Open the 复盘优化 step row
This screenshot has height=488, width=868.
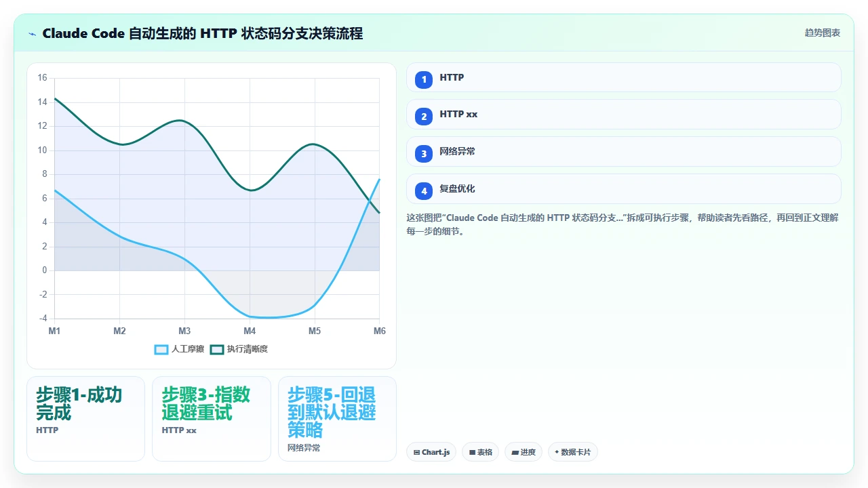click(x=623, y=189)
